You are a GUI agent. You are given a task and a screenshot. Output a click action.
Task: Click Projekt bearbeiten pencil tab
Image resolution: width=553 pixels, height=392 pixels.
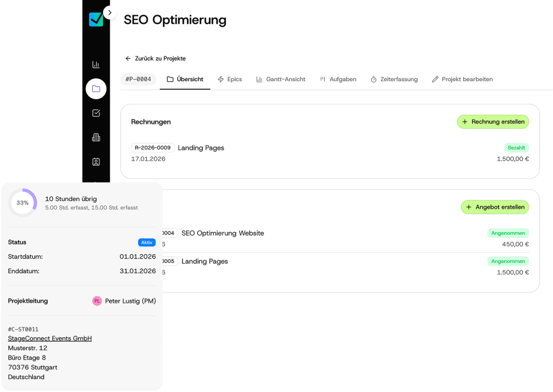point(462,79)
